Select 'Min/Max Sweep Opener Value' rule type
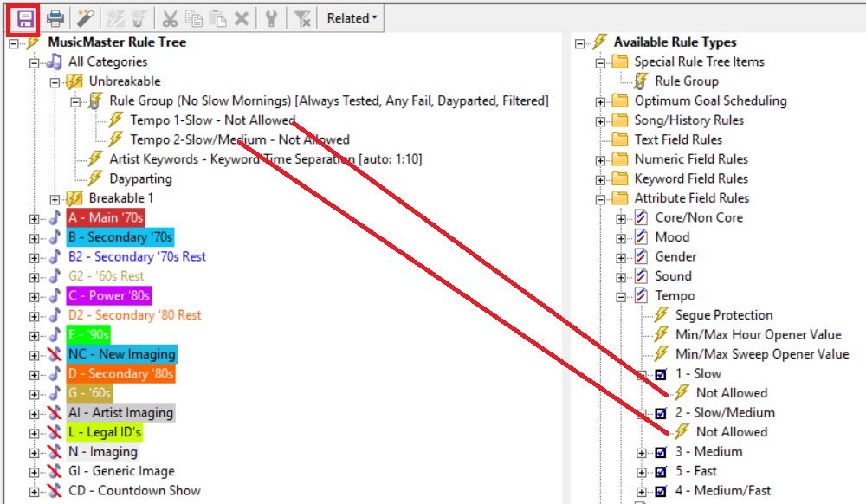 [762, 354]
